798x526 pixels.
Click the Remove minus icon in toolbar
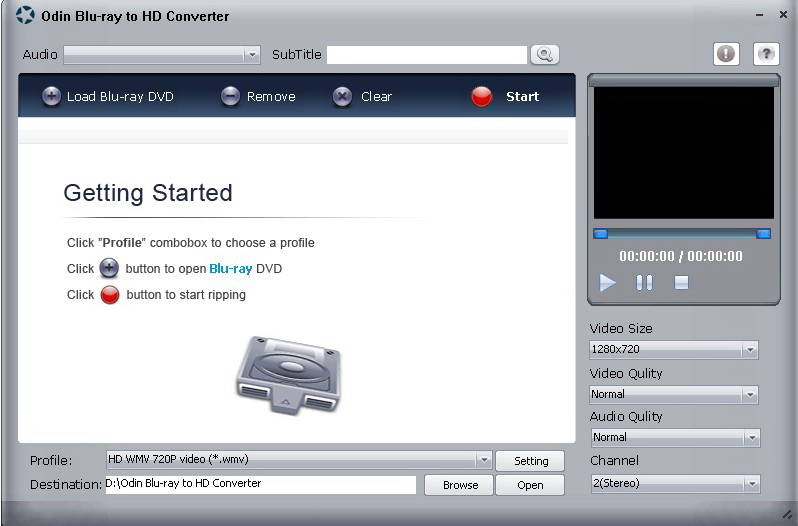[230, 96]
